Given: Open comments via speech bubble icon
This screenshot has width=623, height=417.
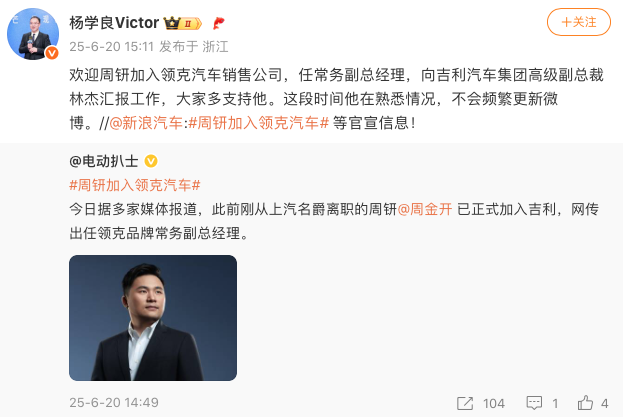Looking at the screenshot, I should 534,403.
